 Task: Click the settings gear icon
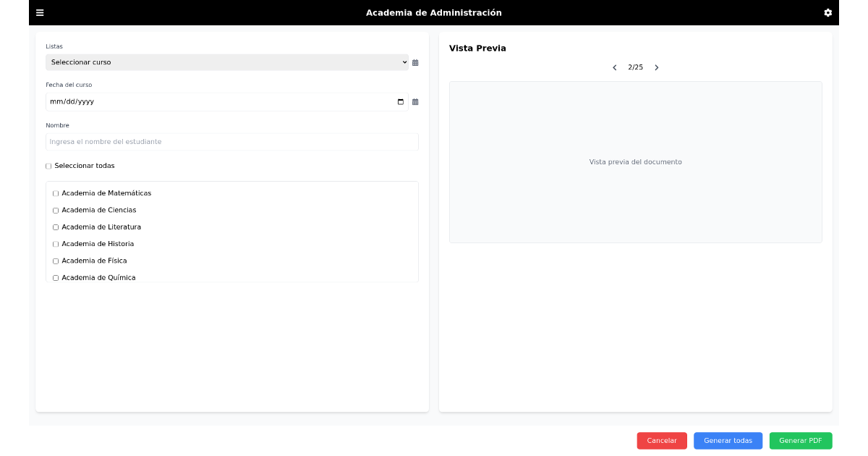click(x=827, y=12)
